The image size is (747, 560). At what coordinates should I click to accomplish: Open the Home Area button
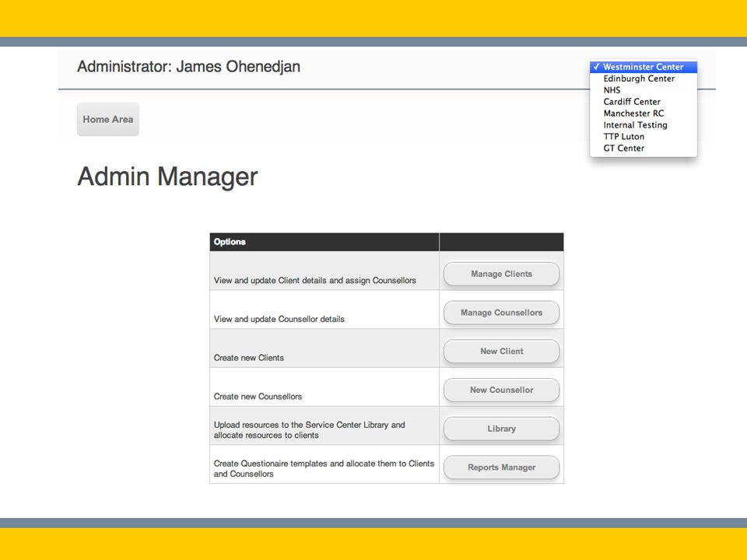[x=108, y=120]
